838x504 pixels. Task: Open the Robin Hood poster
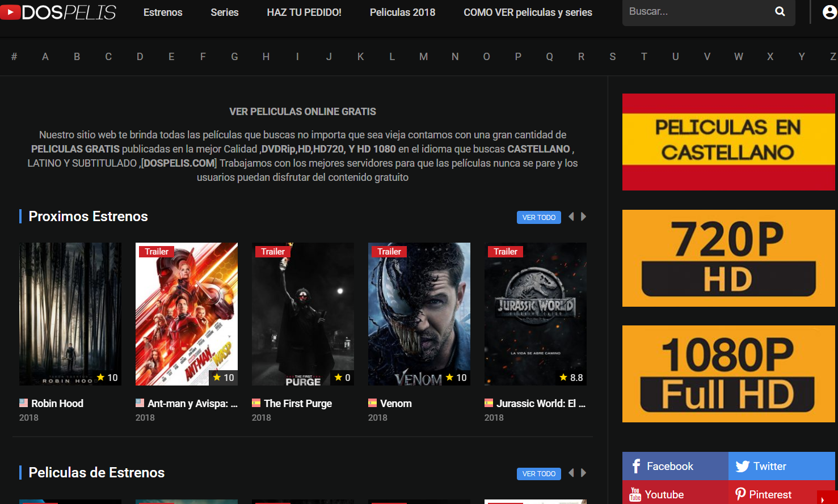click(x=70, y=314)
